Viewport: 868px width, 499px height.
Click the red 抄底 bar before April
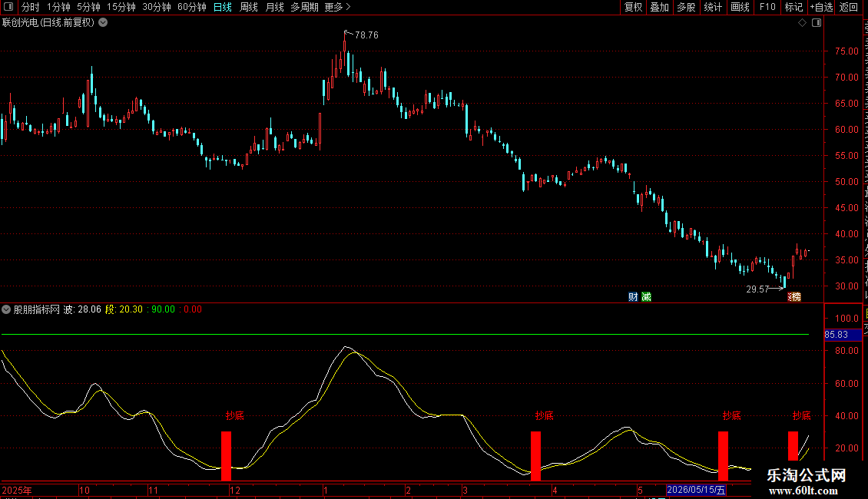pyautogui.click(x=536, y=456)
